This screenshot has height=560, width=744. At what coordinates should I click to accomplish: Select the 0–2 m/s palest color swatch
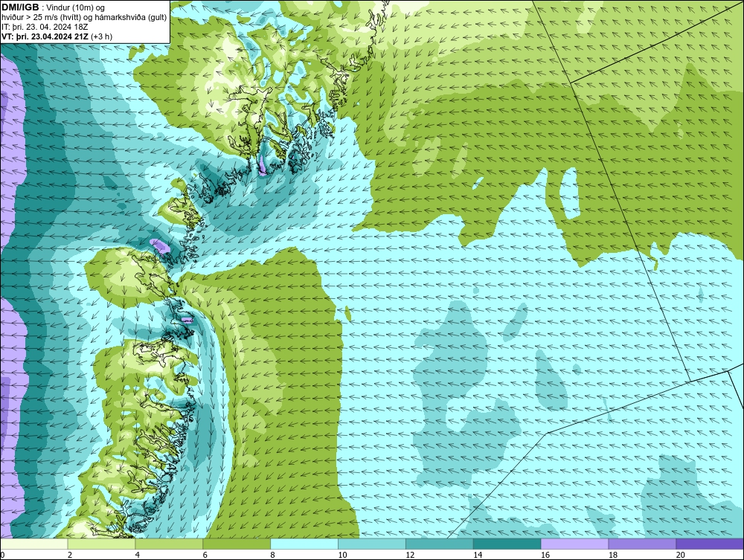34,544
